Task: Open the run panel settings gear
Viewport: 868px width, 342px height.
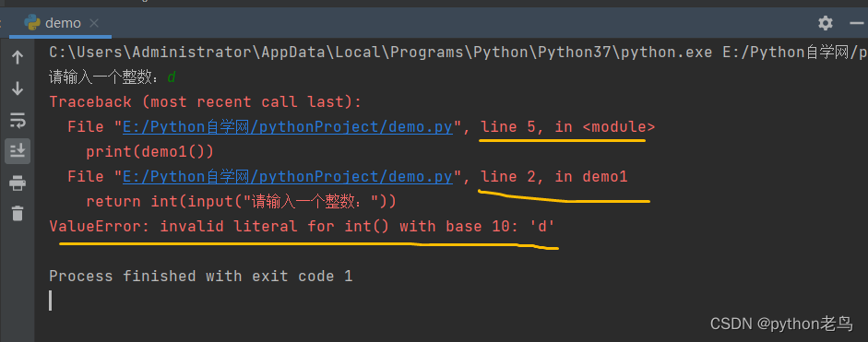Action: (826, 23)
